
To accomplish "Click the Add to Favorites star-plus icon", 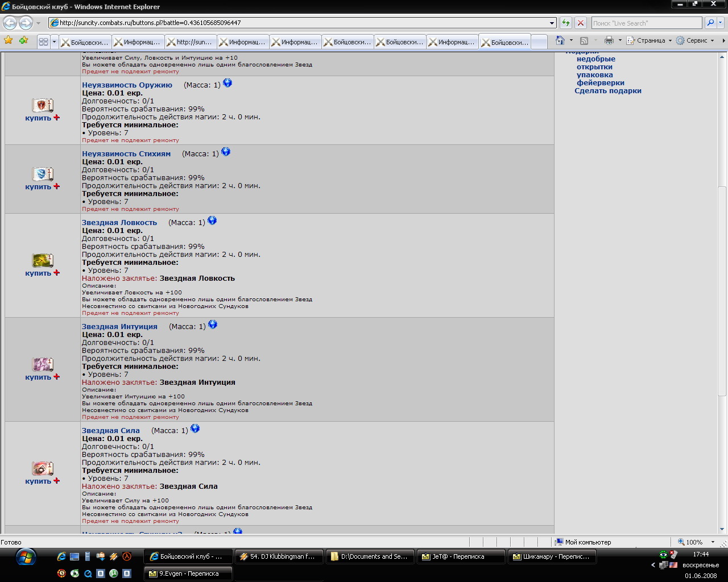I will 23,40.
